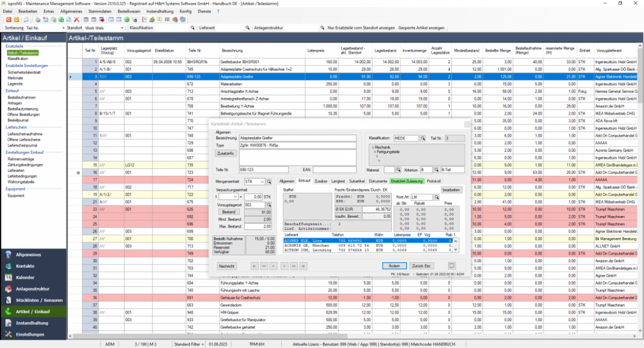Toggle Nur Ersatzteile vom Standort anzeigen
This screenshot has width=644, height=348.
click(x=360, y=27)
